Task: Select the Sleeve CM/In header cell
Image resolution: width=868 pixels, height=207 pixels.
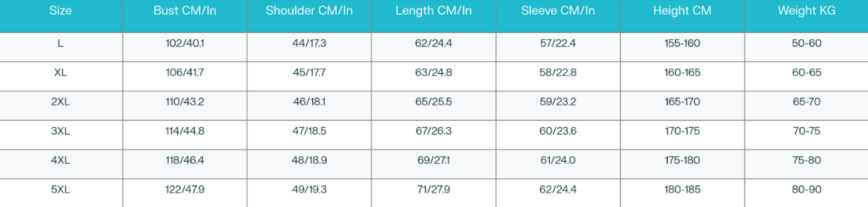Action: [558, 11]
